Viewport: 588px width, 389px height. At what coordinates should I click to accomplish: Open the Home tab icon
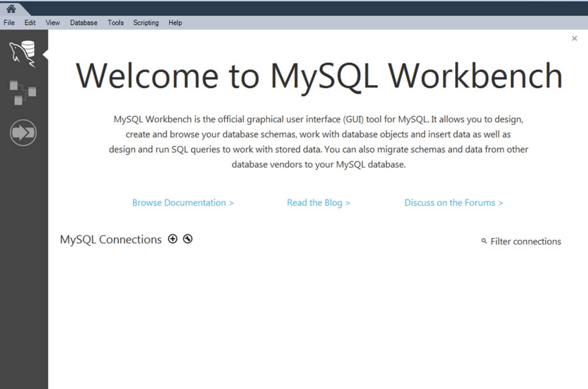[11, 9]
